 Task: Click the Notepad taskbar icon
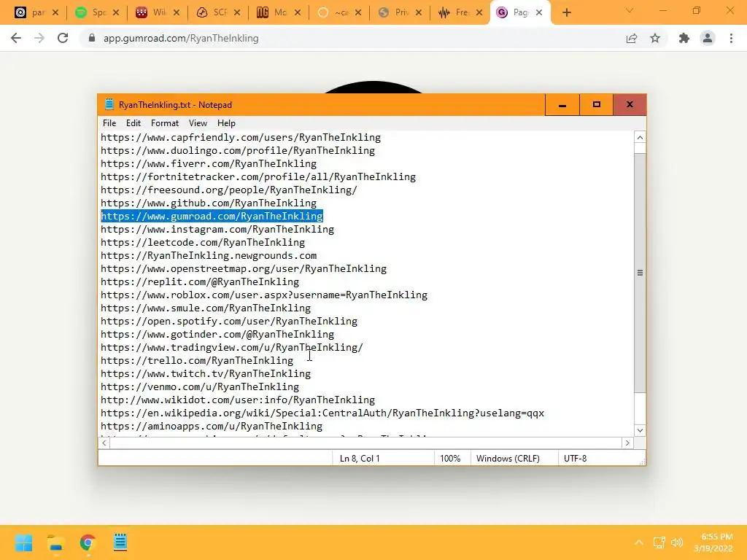pyautogui.click(x=120, y=542)
